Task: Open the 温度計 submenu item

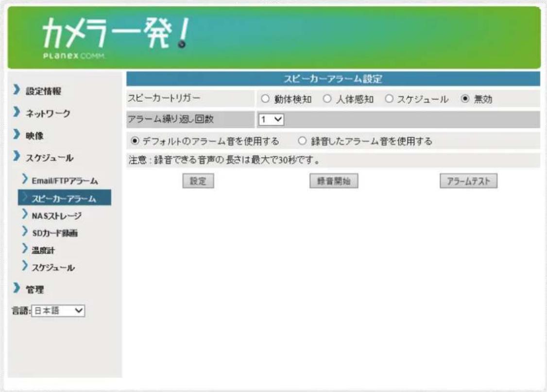Action: coord(43,251)
